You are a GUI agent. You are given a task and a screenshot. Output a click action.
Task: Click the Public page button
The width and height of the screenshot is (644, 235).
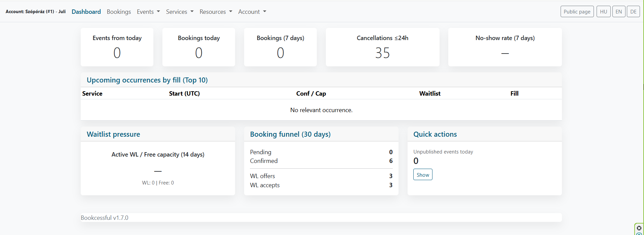coord(577,12)
